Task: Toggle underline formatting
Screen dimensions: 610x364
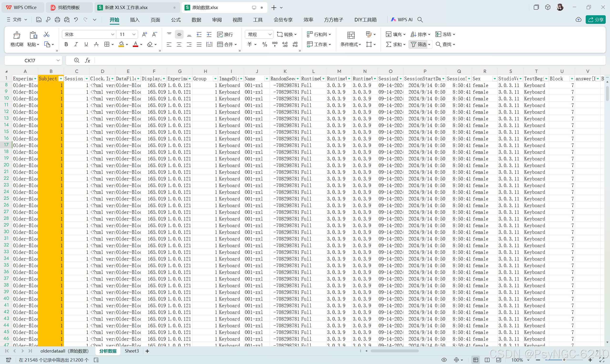Action: [86, 44]
